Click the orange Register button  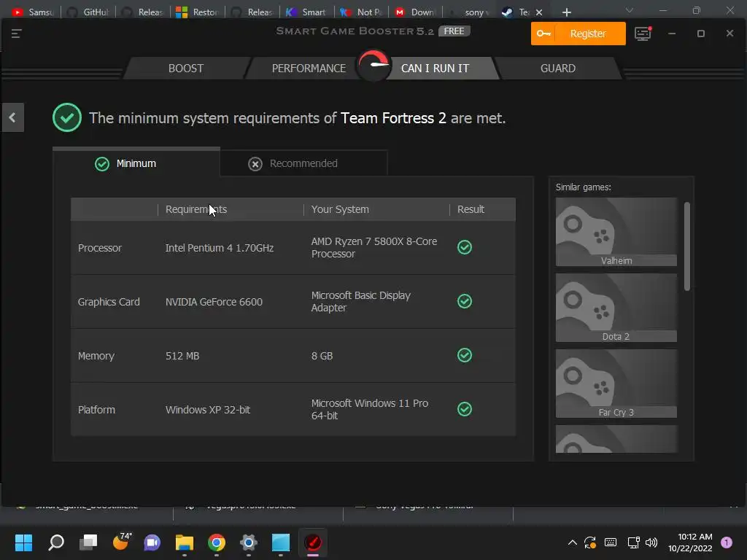tap(578, 34)
